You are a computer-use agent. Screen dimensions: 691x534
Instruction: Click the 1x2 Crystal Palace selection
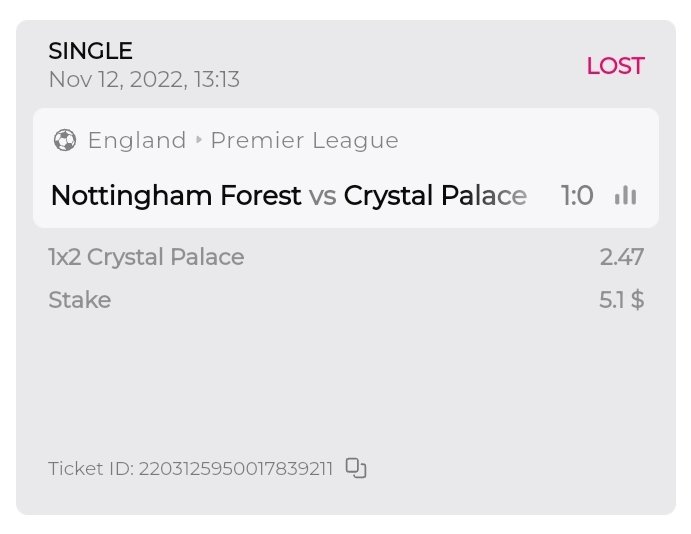coord(146,257)
